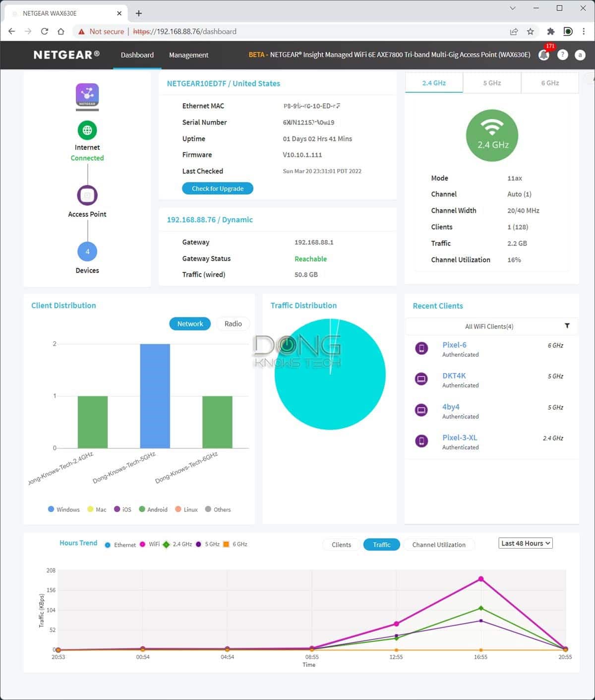Toggle Others legend in Client Distribution

pos(218,509)
